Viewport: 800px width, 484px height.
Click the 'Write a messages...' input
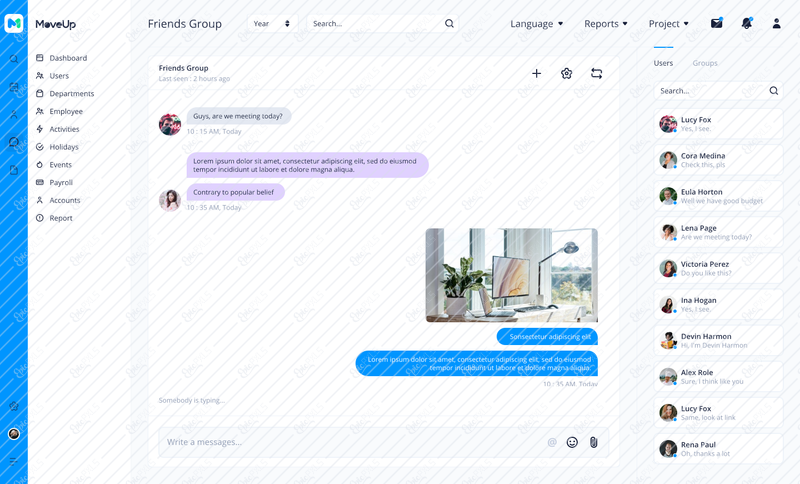(383, 442)
